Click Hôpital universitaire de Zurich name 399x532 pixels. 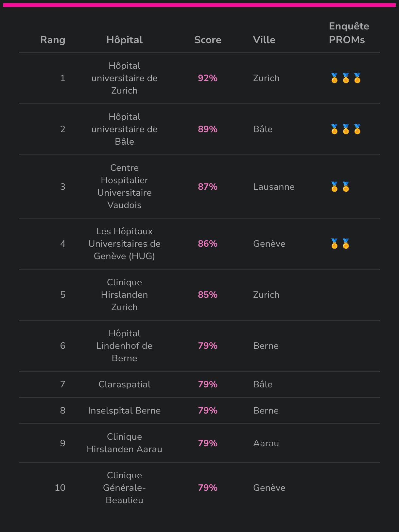coord(124,78)
